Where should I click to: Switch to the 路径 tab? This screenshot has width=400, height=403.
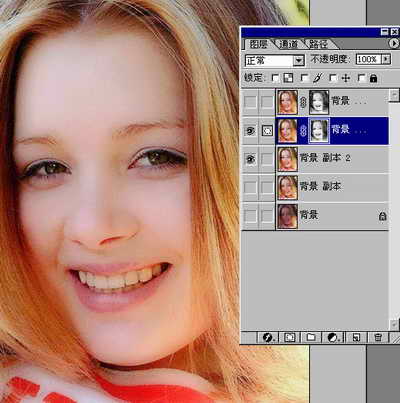(x=318, y=44)
